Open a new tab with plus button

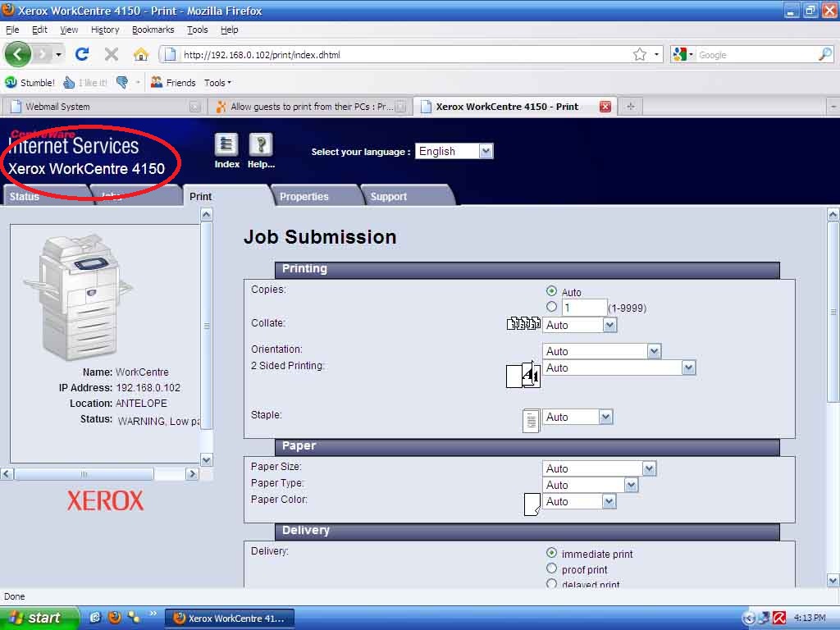631,107
